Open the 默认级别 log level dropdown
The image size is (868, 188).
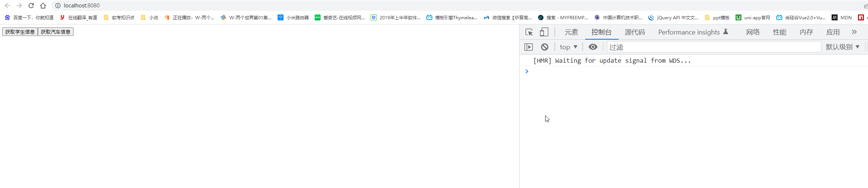[x=842, y=47]
